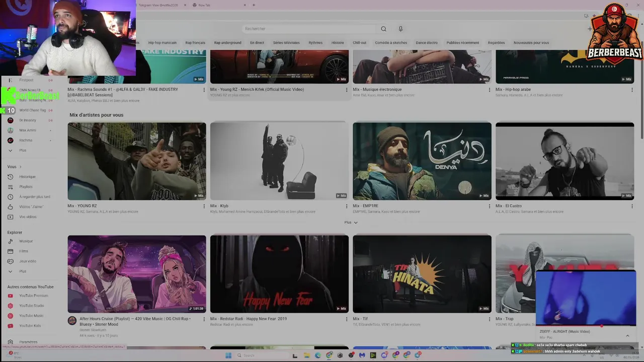
Task: Select the Rap underground filter chip
Action: 227,43
